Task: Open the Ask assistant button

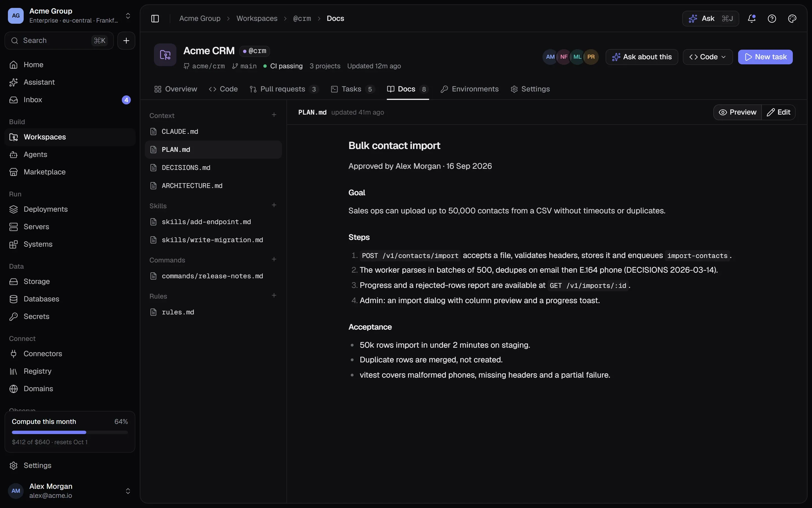Action: pyautogui.click(x=711, y=18)
